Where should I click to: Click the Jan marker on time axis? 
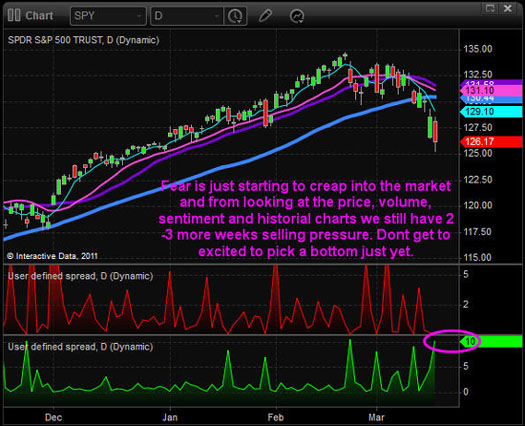(170, 417)
